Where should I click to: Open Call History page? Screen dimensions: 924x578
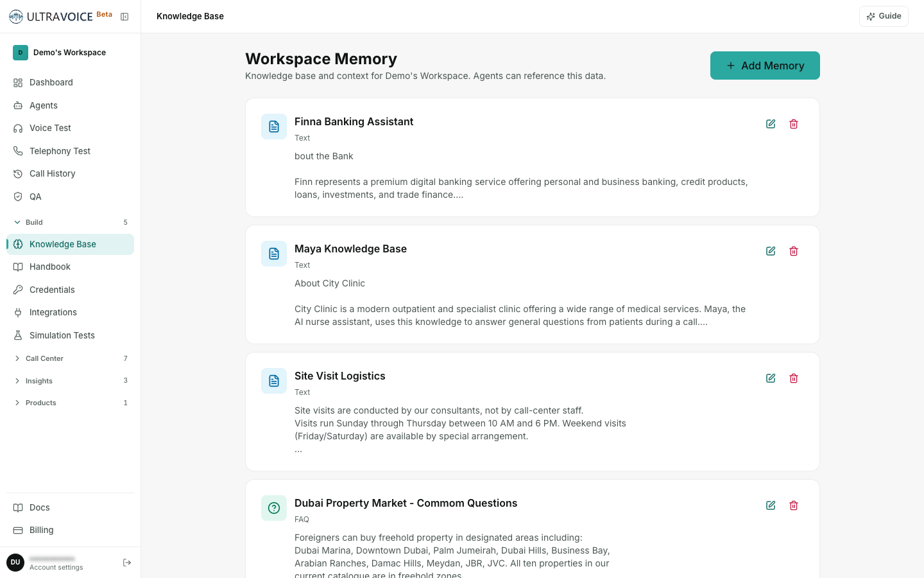[x=70, y=173]
